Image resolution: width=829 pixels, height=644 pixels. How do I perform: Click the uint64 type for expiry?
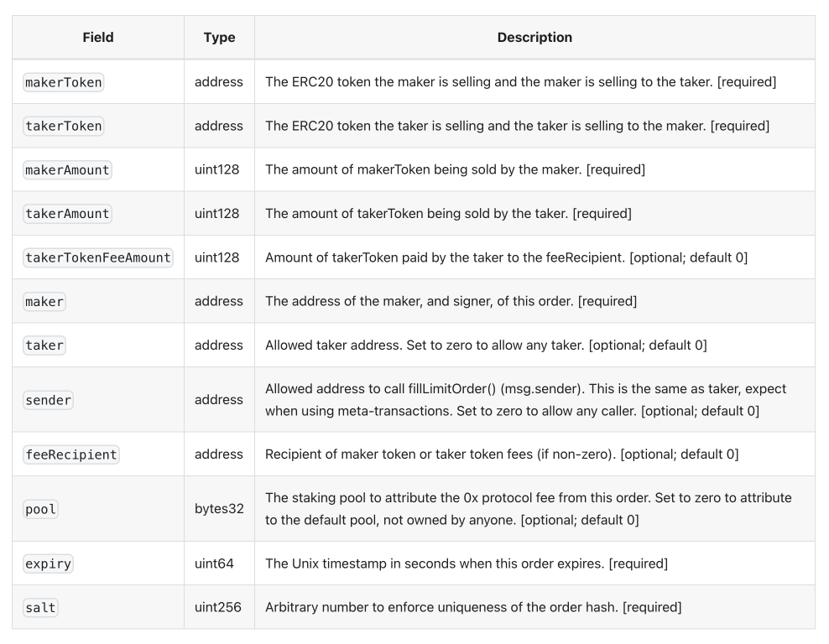(214, 563)
